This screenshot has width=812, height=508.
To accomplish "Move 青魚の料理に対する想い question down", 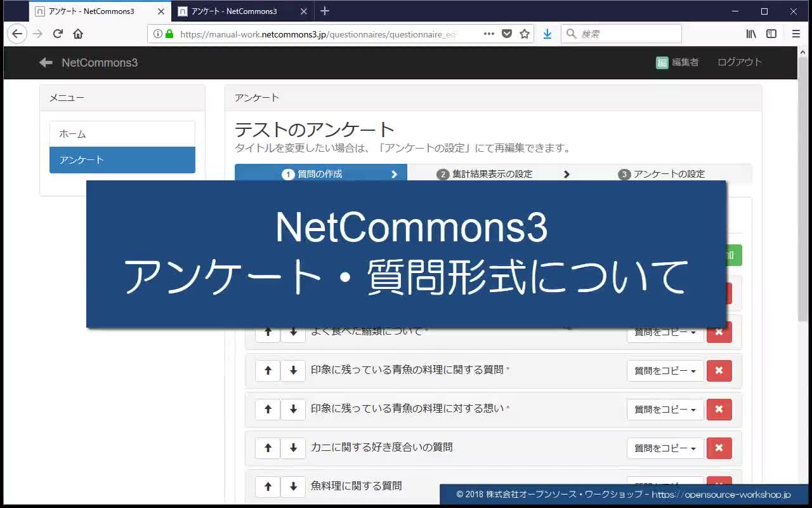I will click(293, 410).
